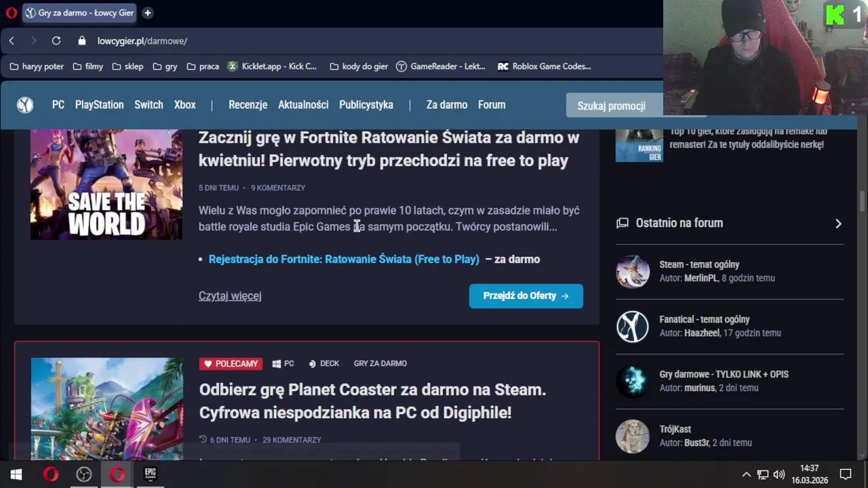This screenshot has height=488, width=868.
Task: Select the PC menu item
Action: (x=58, y=105)
